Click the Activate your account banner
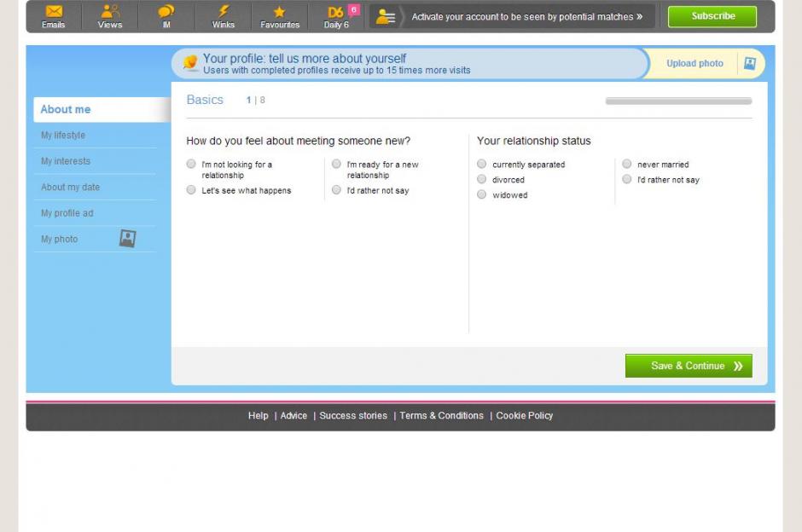The image size is (802, 532). 526,16
